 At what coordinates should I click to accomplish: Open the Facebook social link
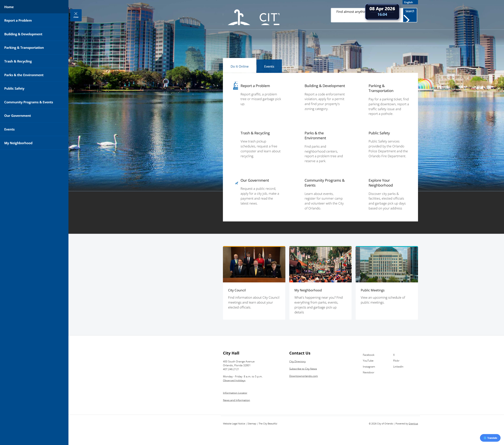pyautogui.click(x=368, y=355)
